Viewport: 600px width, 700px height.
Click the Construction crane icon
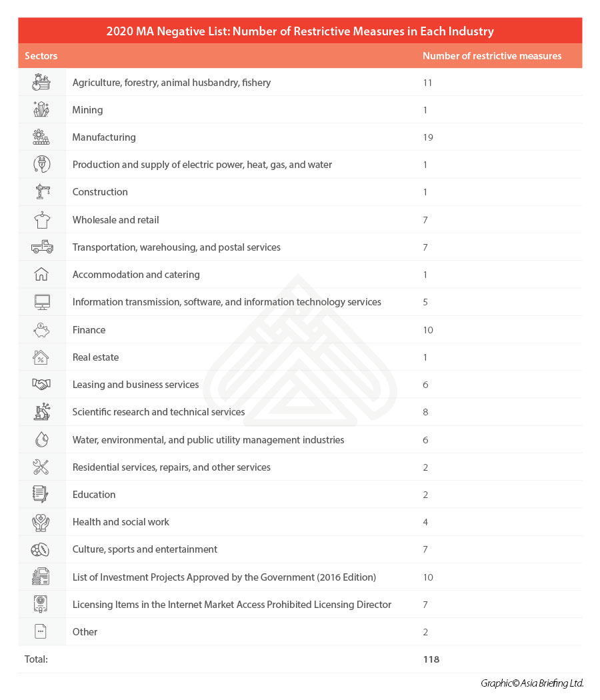41,192
